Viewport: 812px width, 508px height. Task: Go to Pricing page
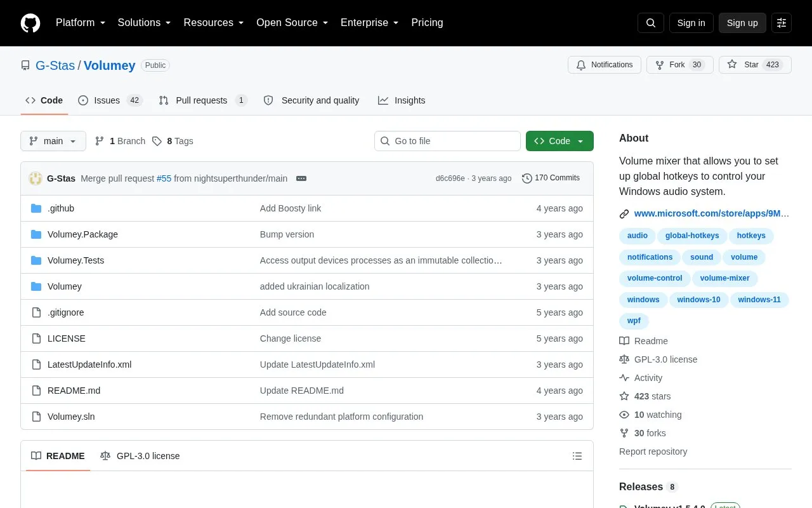point(427,23)
